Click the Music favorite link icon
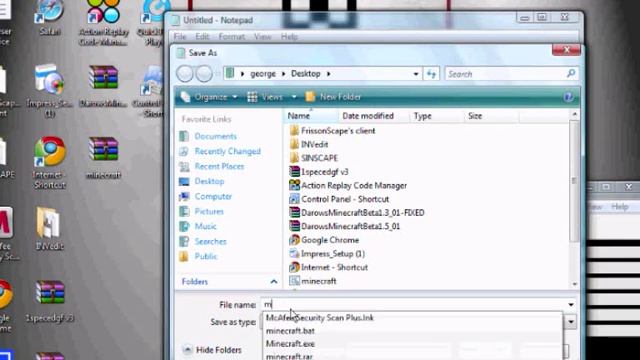 [184, 226]
